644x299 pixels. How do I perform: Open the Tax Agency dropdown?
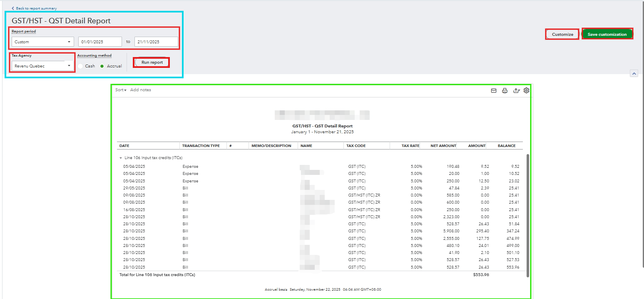click(x=42, y=66)
